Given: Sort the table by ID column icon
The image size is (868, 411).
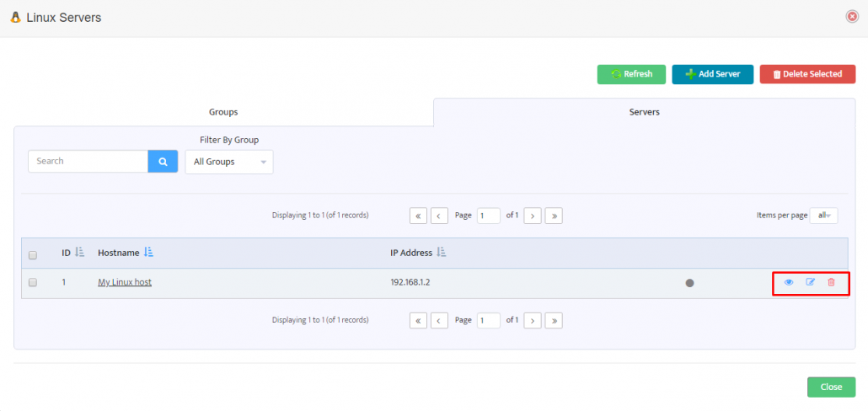Looking at the screenshot, I should coord(80,253).
